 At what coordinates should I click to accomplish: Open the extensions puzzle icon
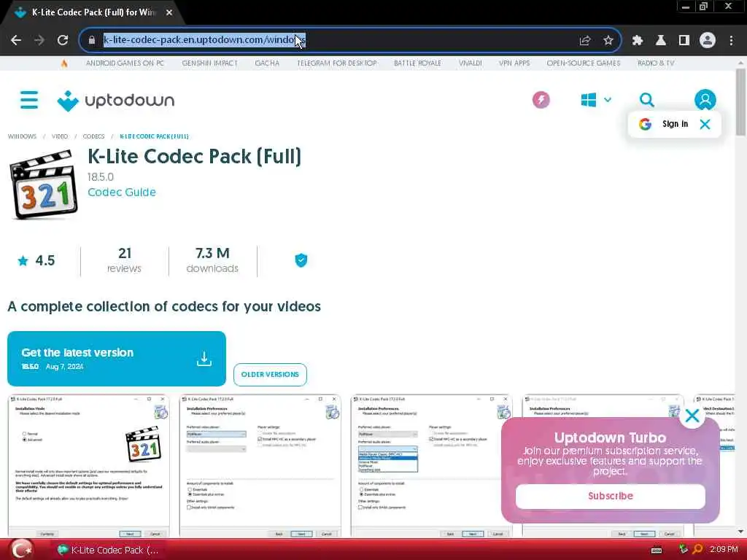point(638,40)
